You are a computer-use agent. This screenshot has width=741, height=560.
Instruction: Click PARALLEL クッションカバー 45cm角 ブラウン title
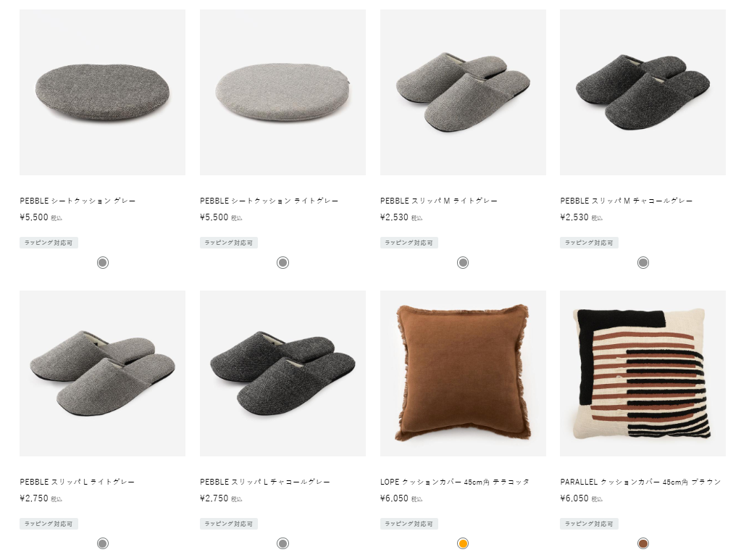(640, 482)
